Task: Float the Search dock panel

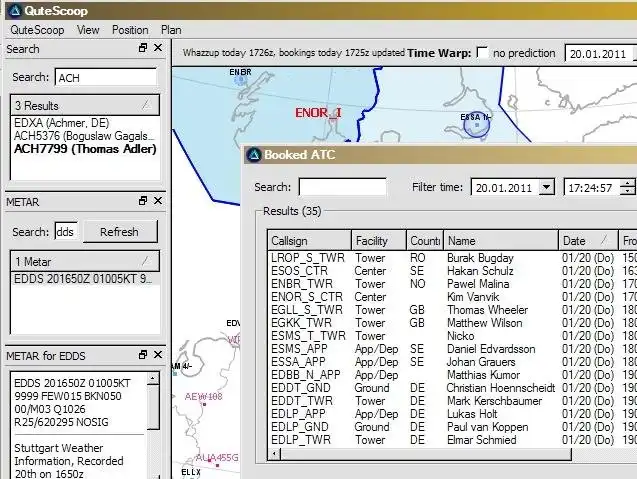Action: 143,48
